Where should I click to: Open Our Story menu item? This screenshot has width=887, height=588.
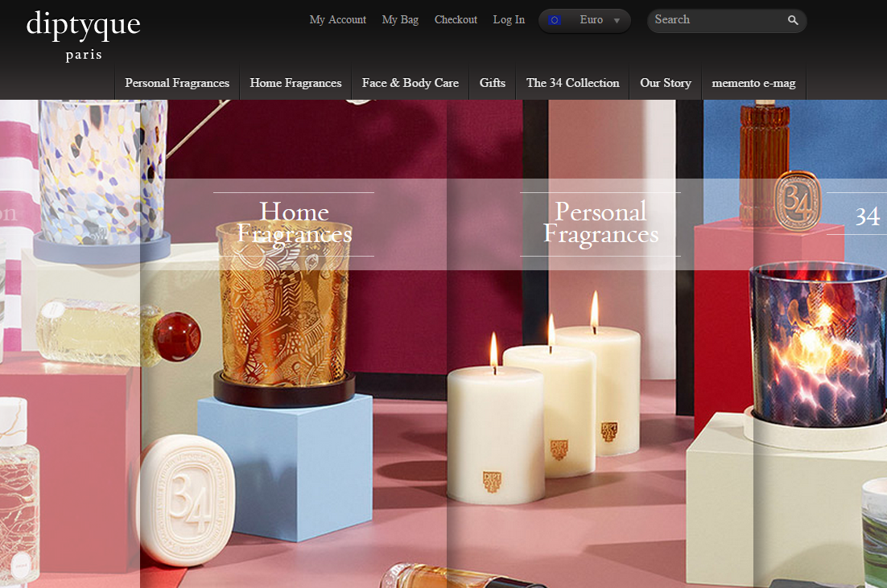tap(665, 83)
